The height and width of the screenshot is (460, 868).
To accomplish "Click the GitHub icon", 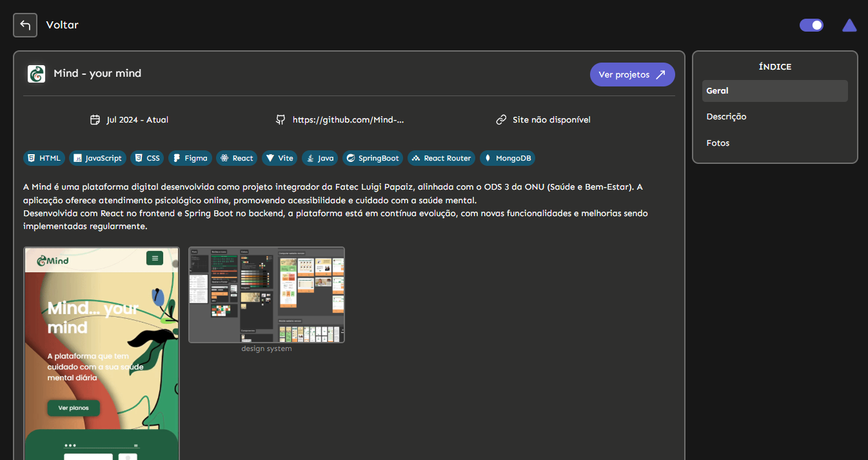I will [x=281, y=119].
